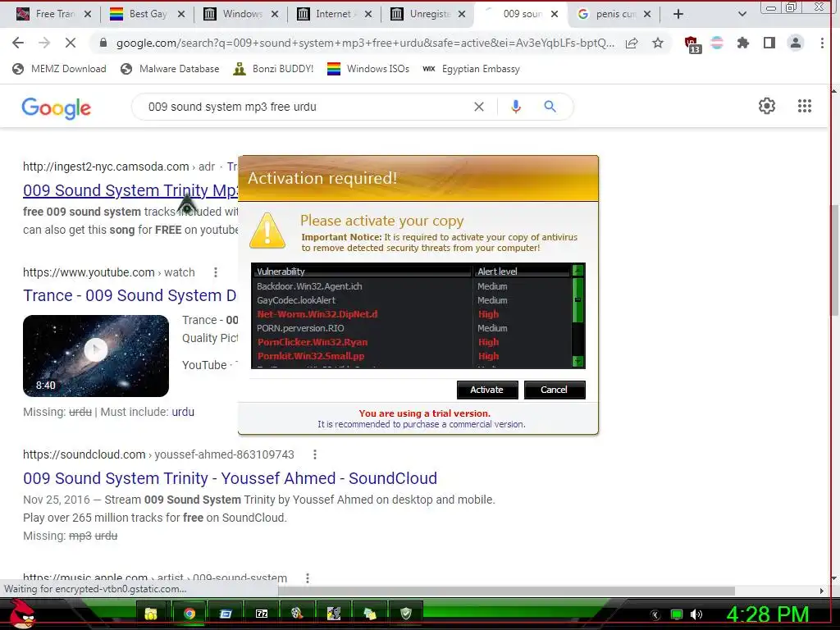This screenshot has height=630, width=840.
Task: Select the GayCodec.lookAlert row
Action: coord(411,300)
